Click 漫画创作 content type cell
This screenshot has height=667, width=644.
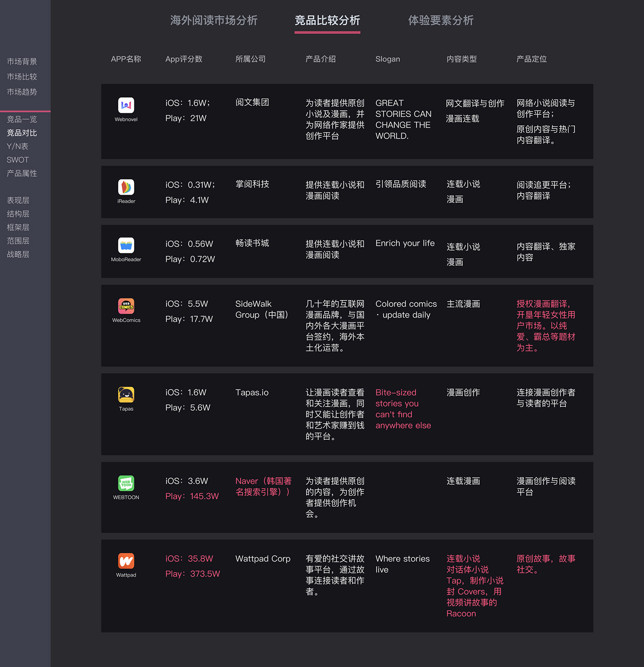463,392
